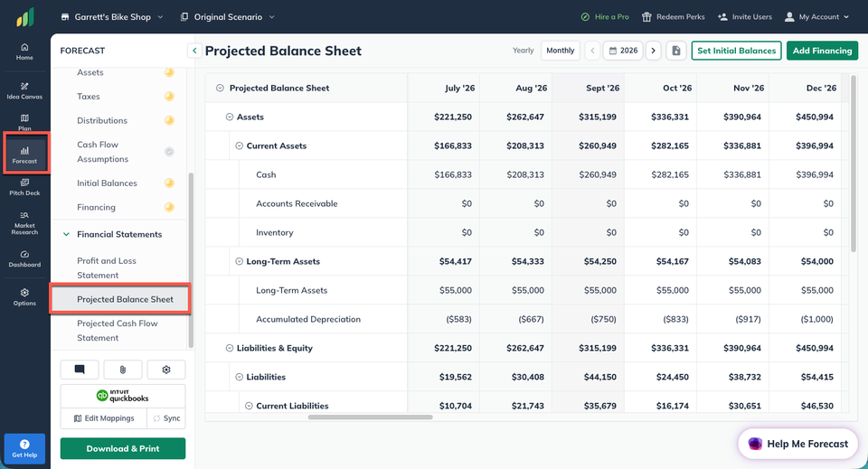The width and height of the screenshot is (868, 469).
Task: Click Assets progress status icon
Action: (169, 72)
